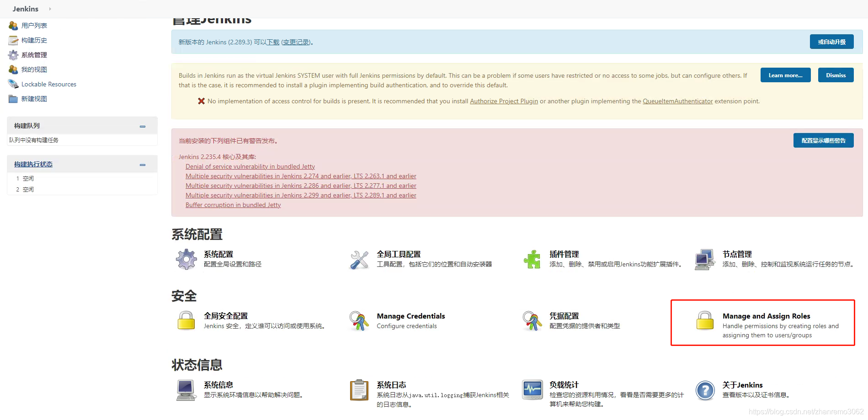Click the Manage and Assign Roles padlock icon
The width and height of the screenshot is (868, 420).
(x=705, y=320)
